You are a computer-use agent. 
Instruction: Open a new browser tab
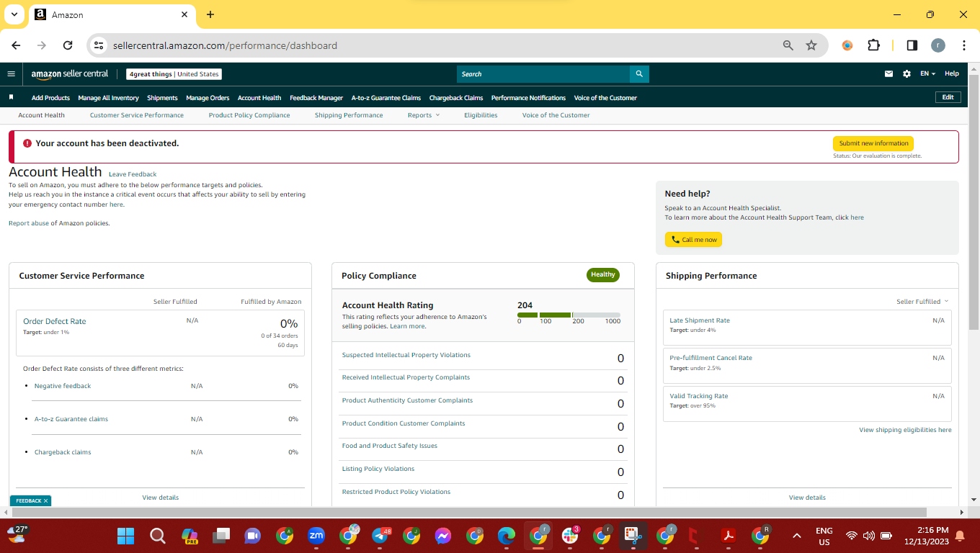(x=210, y=14)
